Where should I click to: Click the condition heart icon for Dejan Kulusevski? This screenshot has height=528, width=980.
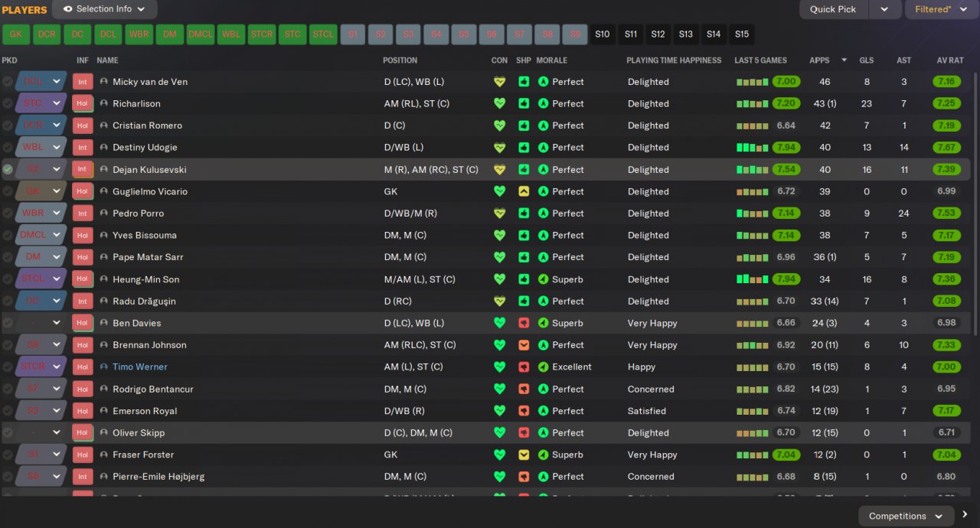500,170
